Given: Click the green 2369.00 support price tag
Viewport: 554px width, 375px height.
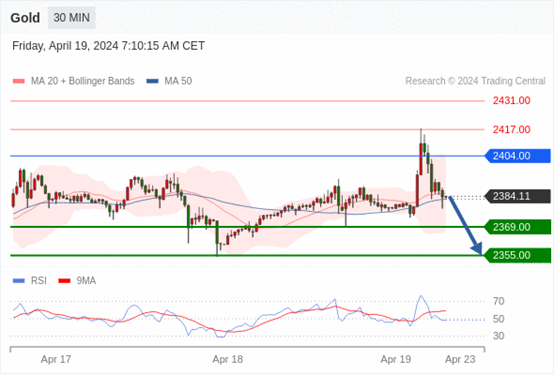Looking at the screenshot, I should 518,227.
